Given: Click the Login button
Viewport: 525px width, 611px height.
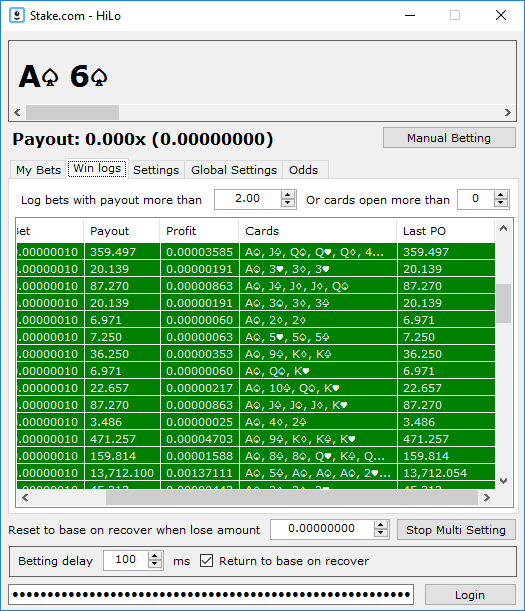Looking at the screenshot, I should [470, 595].
